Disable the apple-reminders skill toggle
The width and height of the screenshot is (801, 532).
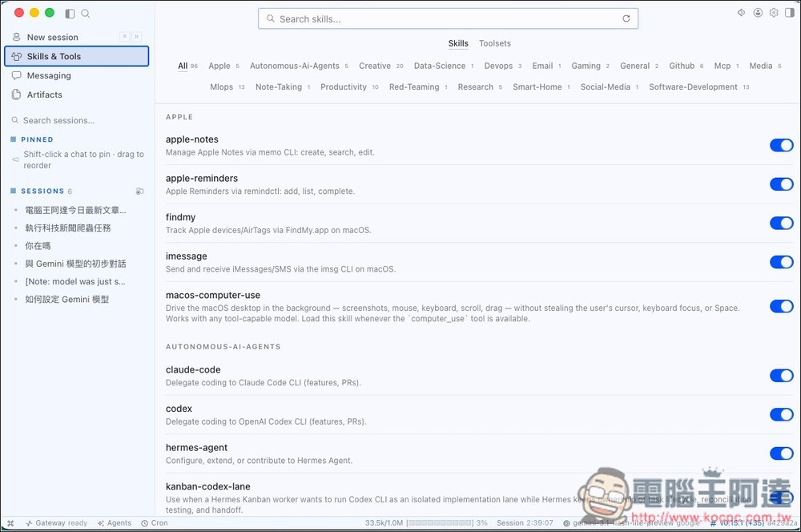tap(782, 184)
